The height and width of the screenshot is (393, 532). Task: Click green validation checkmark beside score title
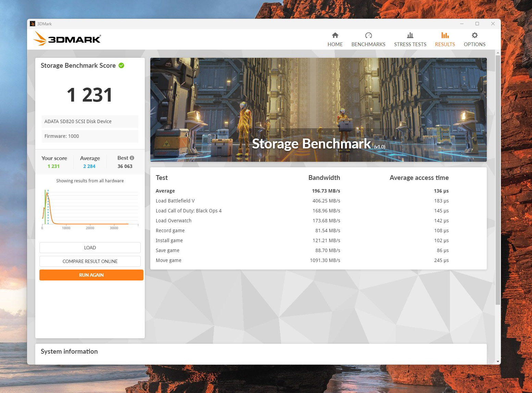tap(122, 65)
